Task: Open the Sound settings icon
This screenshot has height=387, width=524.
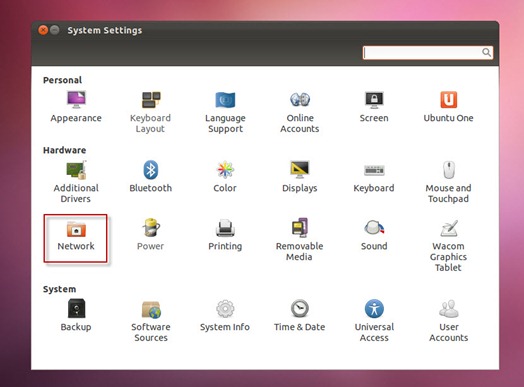Action: 374,228
